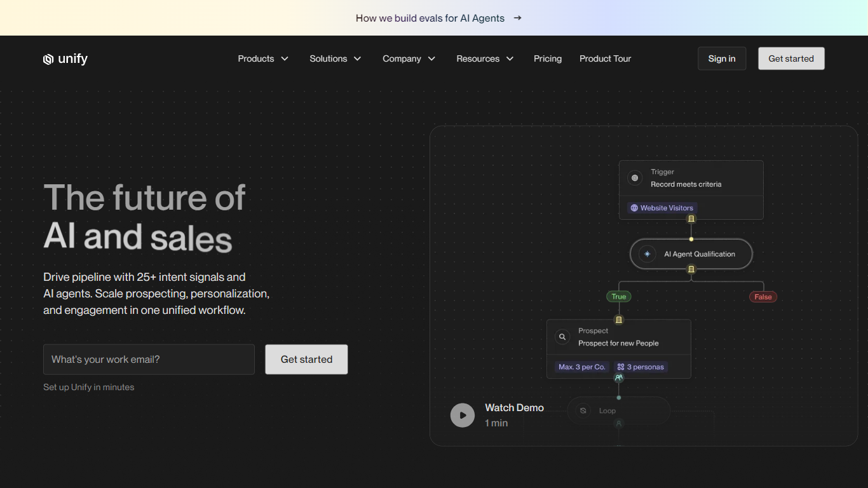Click the arrow icon in the announcement banner
The height and width of the screenshot is (488, 868).
[518, 18]
